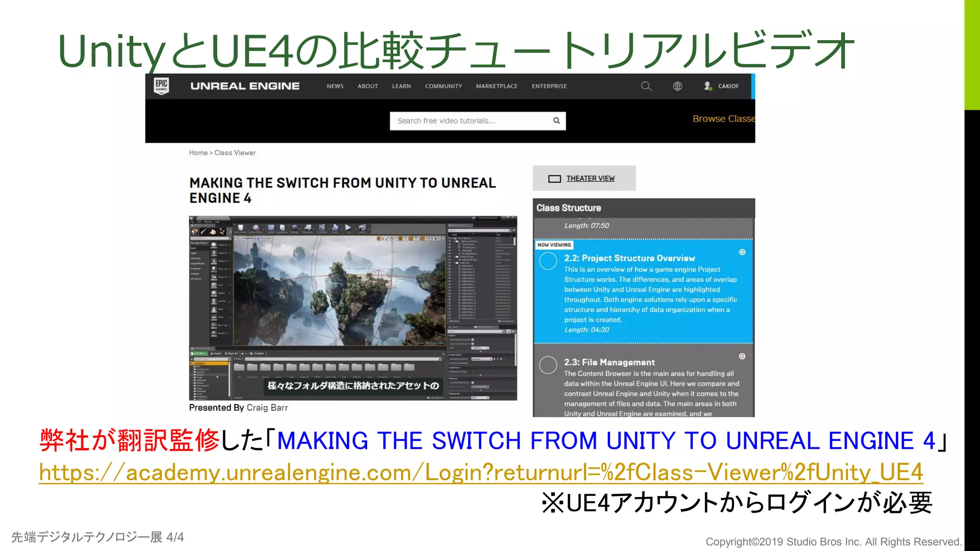
Task: Open the LEARN menu item
Action: click(401, 86)
